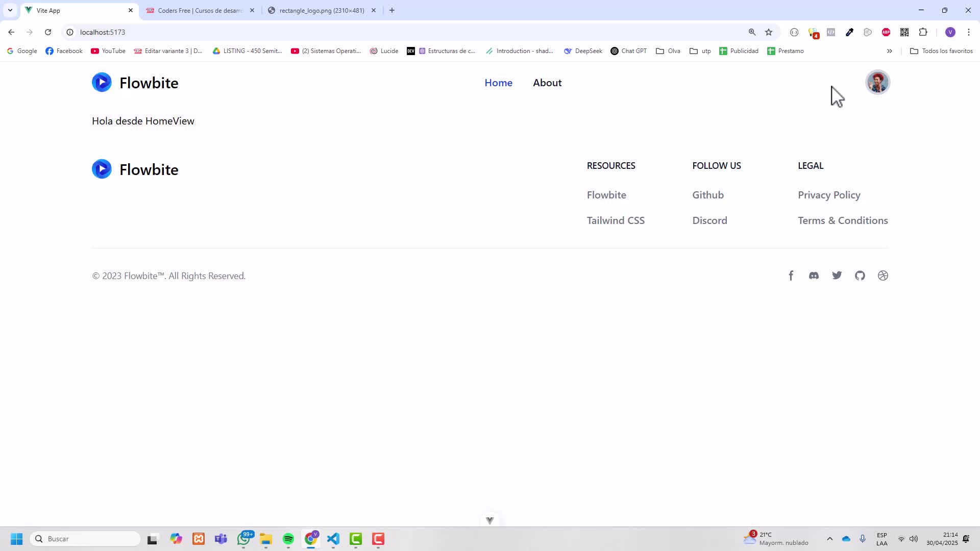980x551 pixels.
Task: Show hidden bookmarks with double chevron
Action: pos(889,51)
